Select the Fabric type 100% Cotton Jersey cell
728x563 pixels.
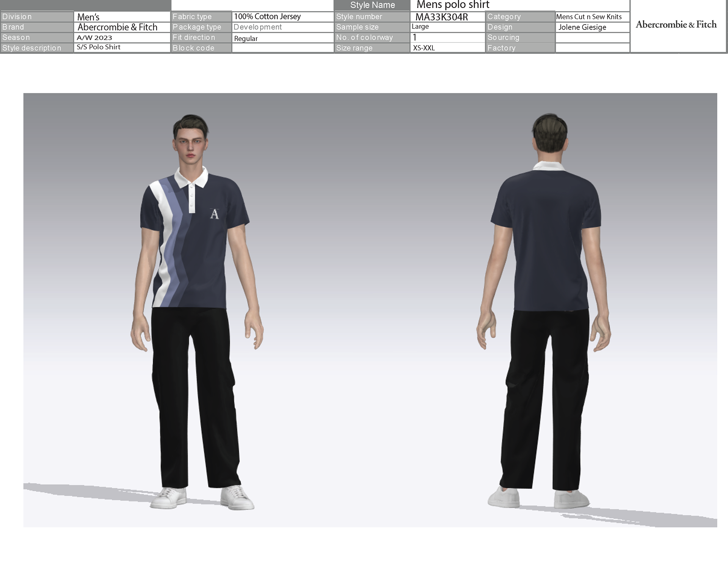click(x=267, y=17)
